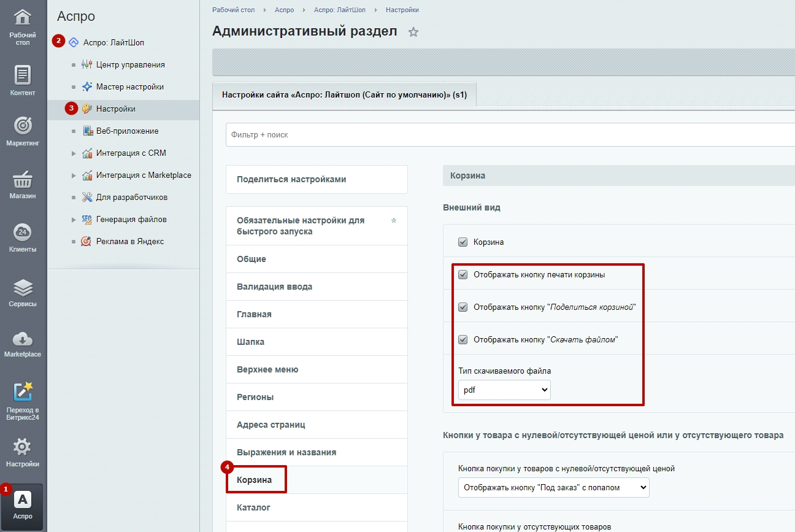795x532 pixels.
Task: Open the Сервисы layers icon
Action: [23, 287]
